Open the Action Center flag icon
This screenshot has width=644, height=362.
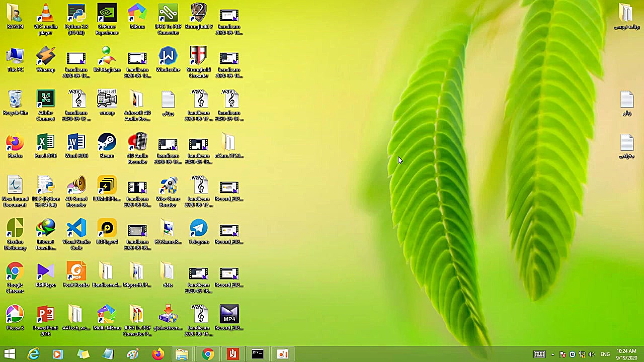coord(562,354)
